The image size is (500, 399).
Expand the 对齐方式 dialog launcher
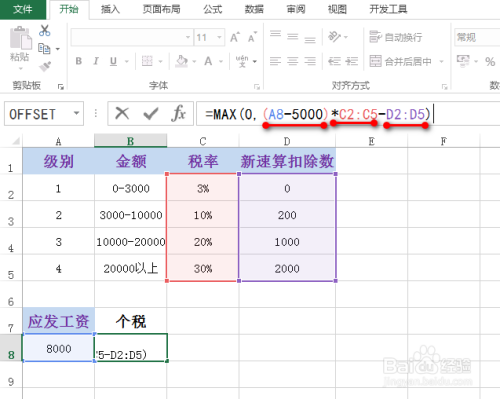pyautogui.click(x=444, y=87)
